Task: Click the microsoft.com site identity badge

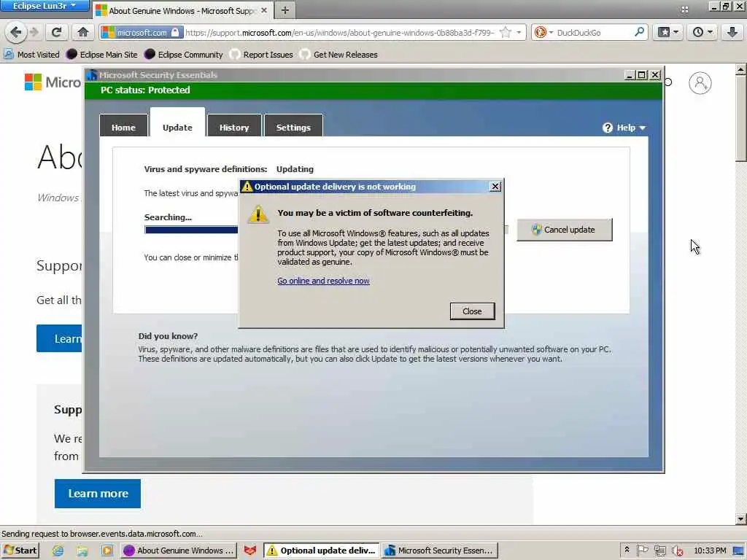Action: [x=142, y=32]
